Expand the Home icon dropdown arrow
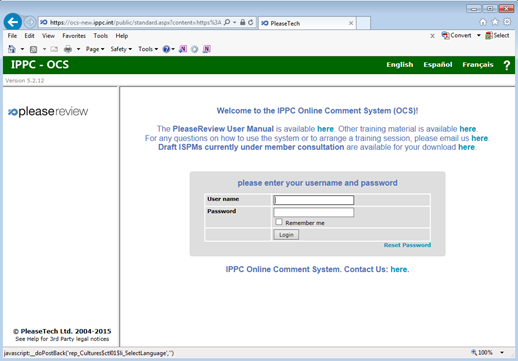Image resolution: width=518 pixels, height=361 pixels. point(22,49)
